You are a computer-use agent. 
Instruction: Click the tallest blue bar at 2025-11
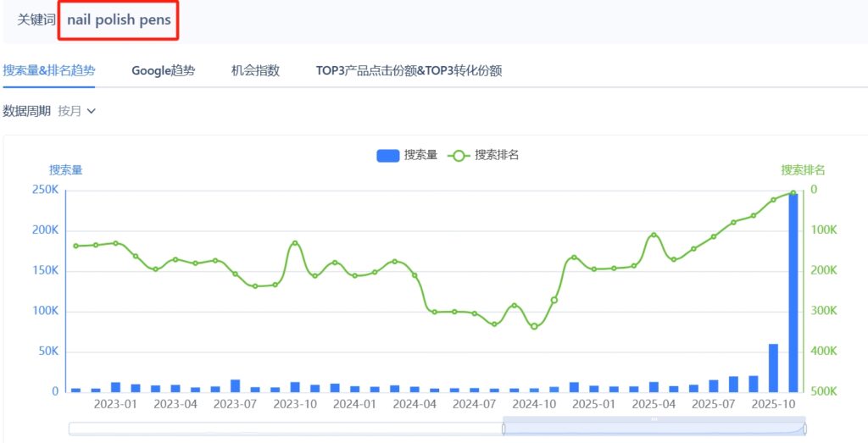[793, 292]
